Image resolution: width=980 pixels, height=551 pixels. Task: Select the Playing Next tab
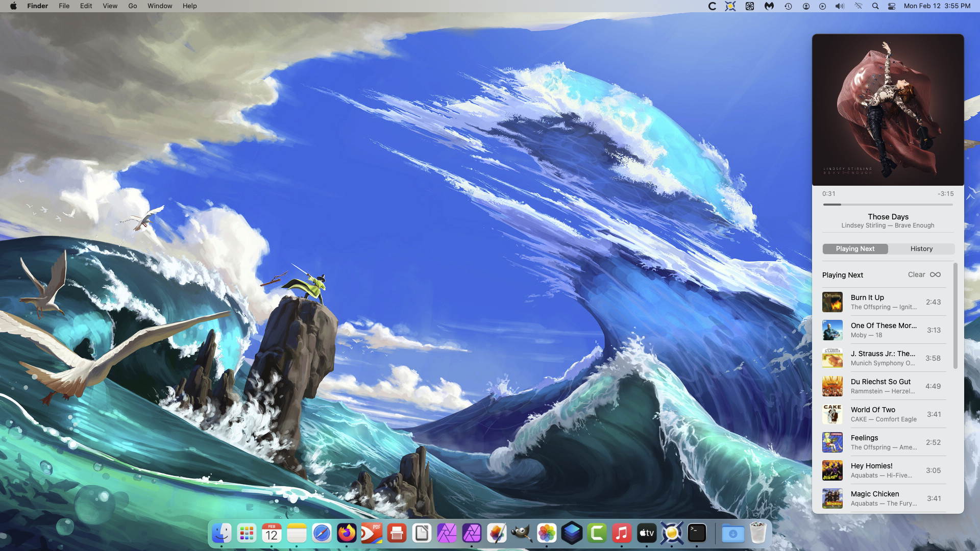coord(855,249)
